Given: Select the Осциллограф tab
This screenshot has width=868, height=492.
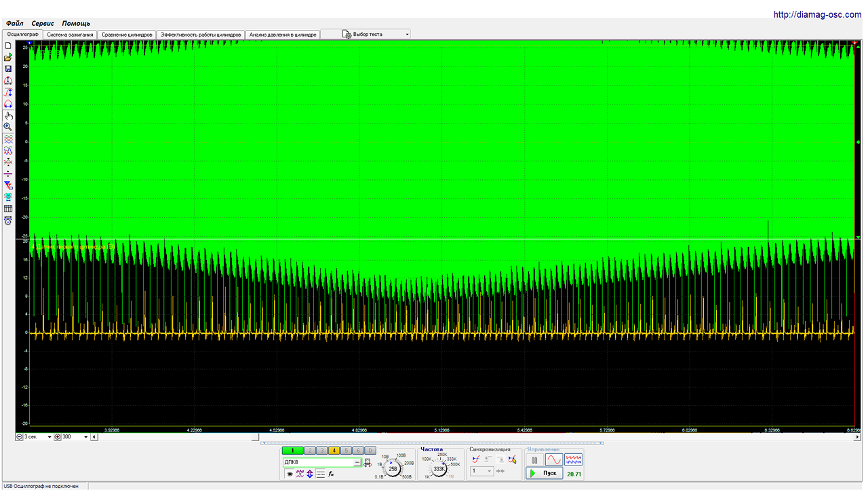Looking at the screenshot, I should click(x=22, y=34).
